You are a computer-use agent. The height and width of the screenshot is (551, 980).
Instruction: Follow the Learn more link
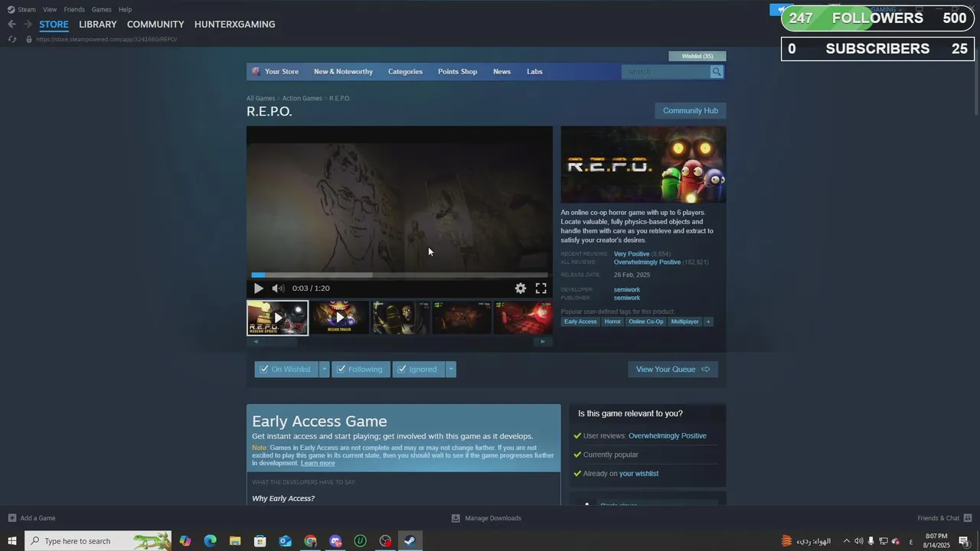click(x=318, y=463)
